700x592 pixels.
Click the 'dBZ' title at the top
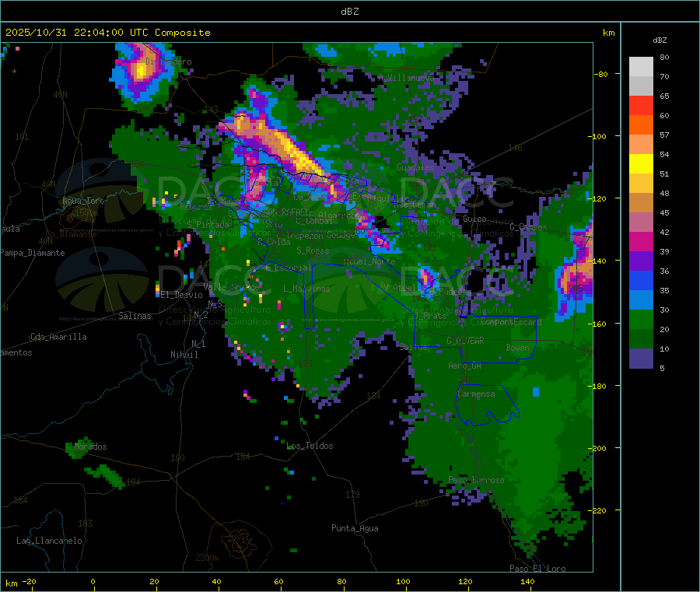(x=349, y=12)
